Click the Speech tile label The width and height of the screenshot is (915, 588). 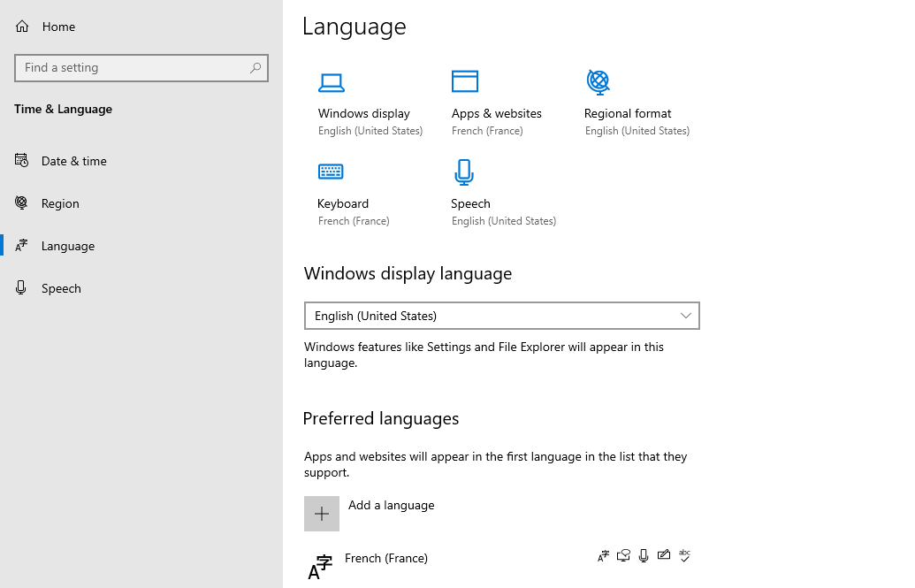click(470, 203)
